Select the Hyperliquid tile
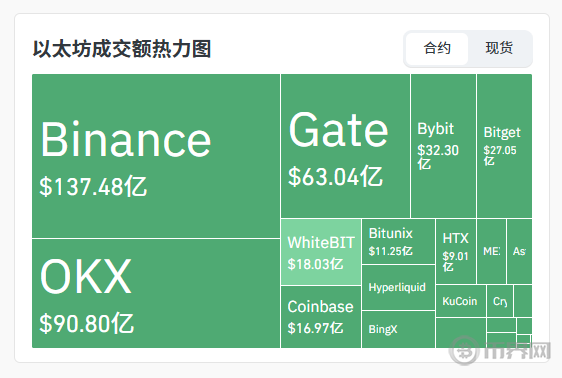The width and height of the screenshot is (562, 378). click(x=398, y=288)
